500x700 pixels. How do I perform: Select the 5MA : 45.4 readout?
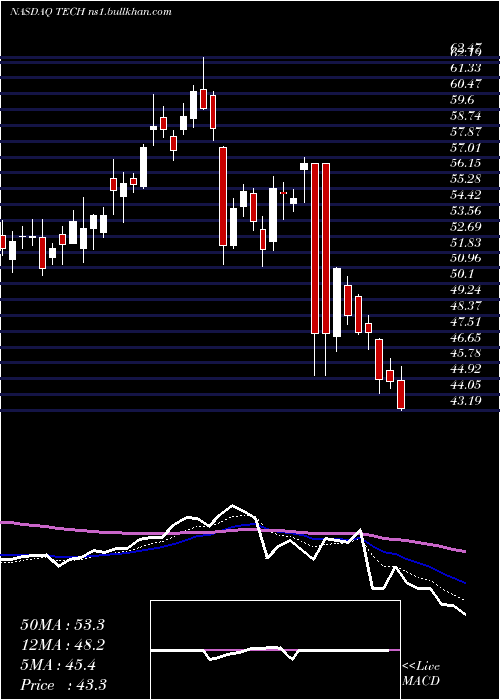click(58, 665)
